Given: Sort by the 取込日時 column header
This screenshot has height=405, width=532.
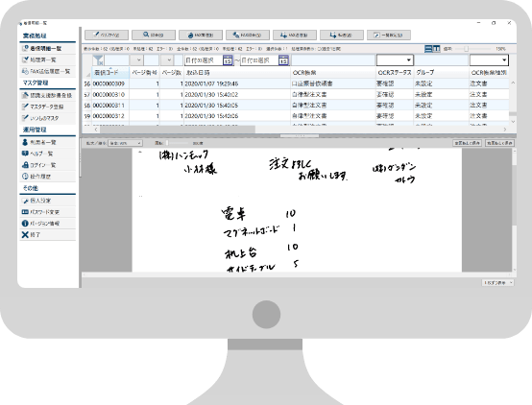Looking at the screenshot, I should click(237, 73).
